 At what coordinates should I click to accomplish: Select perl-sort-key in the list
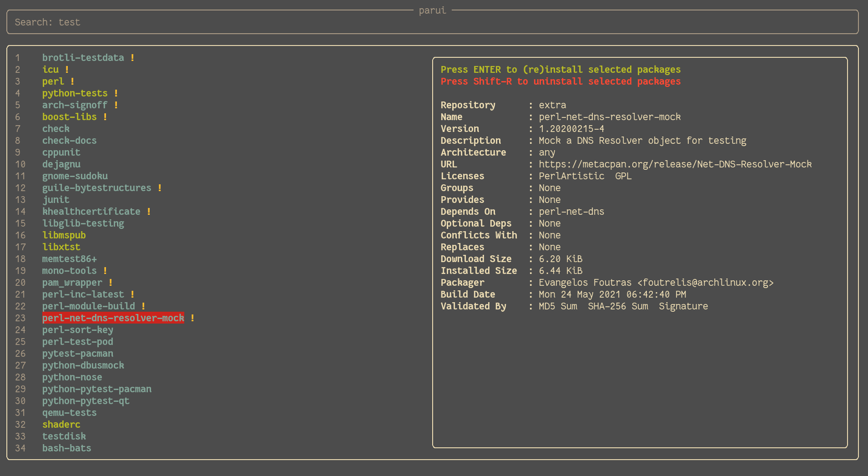[78, 330]
